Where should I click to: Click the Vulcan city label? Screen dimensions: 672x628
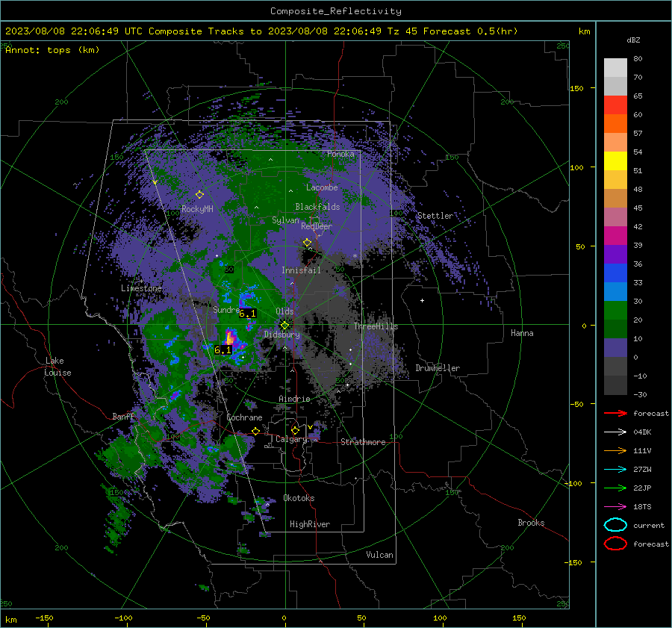tap(379, 555)
